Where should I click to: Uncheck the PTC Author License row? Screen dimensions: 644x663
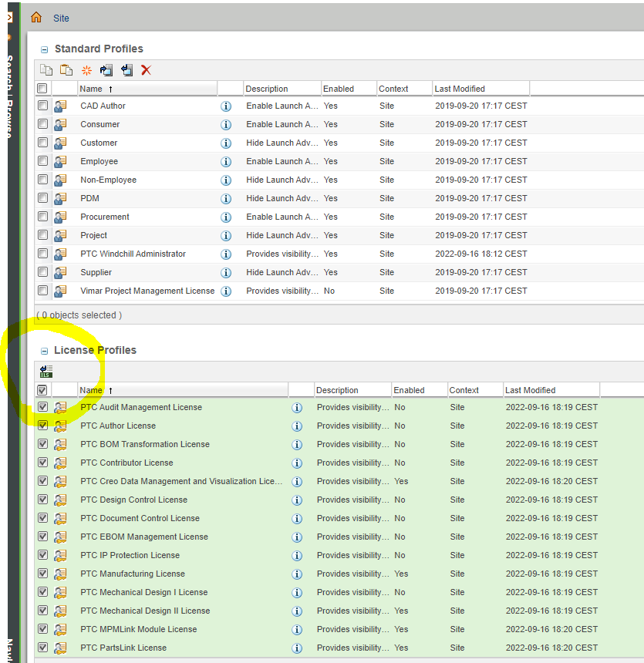[x=42, y=426]
